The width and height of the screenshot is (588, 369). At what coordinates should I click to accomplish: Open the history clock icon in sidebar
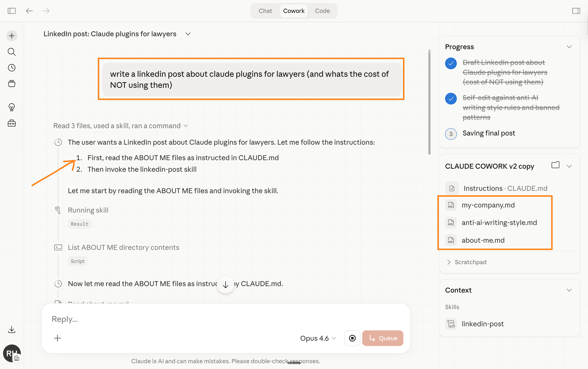(12, 68)
